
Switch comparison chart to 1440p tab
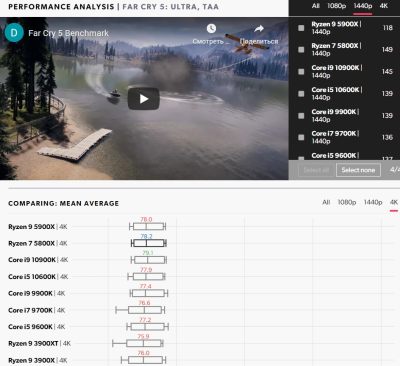click(x=373, y=202)
